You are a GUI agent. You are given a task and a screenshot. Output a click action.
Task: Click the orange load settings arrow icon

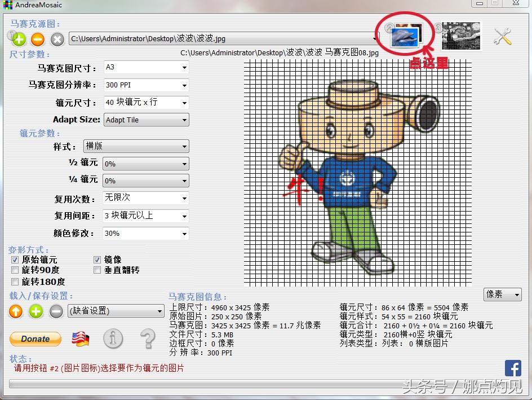pos(16,311)
